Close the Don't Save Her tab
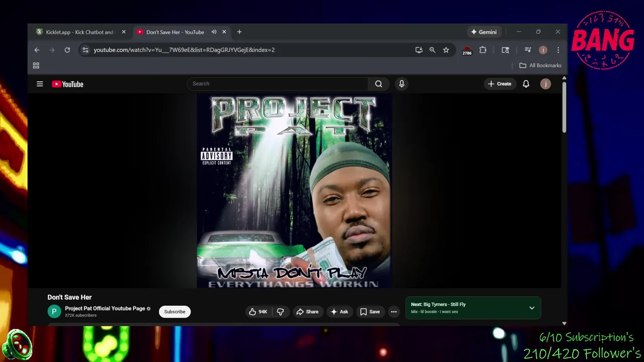Image resolution: width=644 pixels, height=362 pixels. [x=224, y=32]
